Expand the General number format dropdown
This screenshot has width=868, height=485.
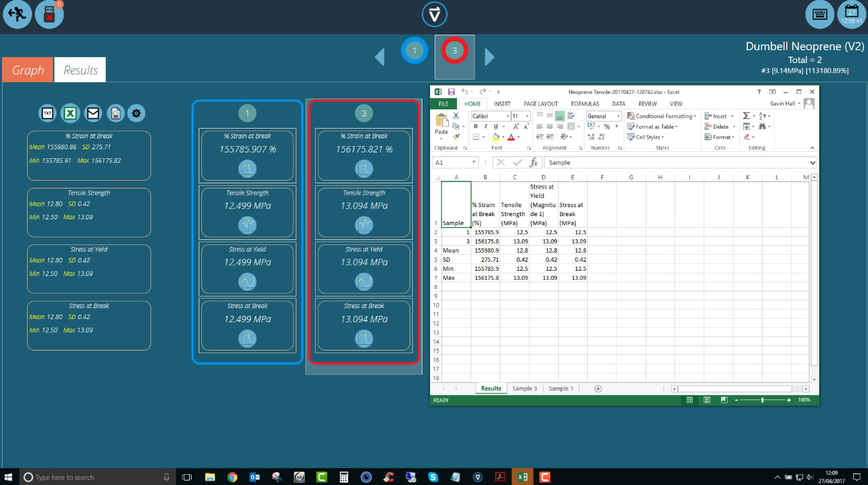tap(619, 116)
